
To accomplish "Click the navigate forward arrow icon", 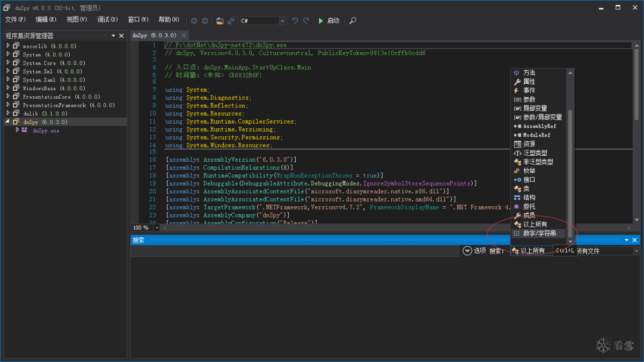I will 204,21.
